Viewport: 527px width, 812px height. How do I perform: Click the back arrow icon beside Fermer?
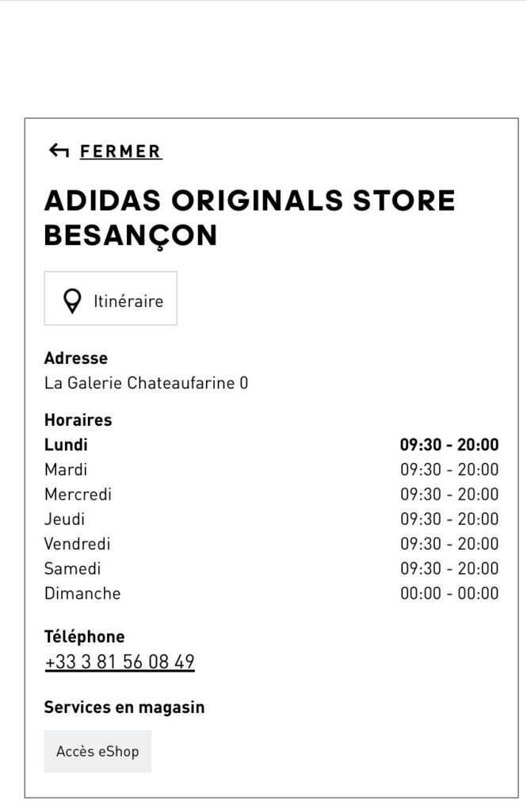pyautogui.click(x=59, y=151)
